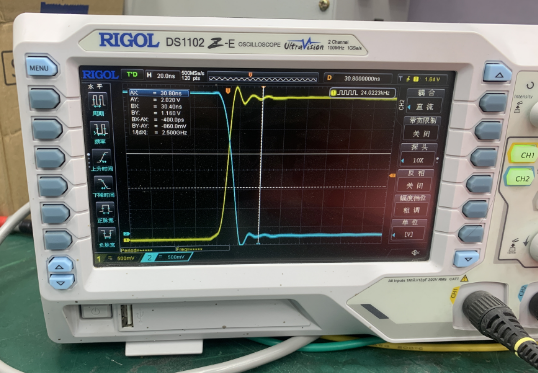Click the 水平 header above measurement icons
This screenshot has width=538, height=373.
click(95, 86)
